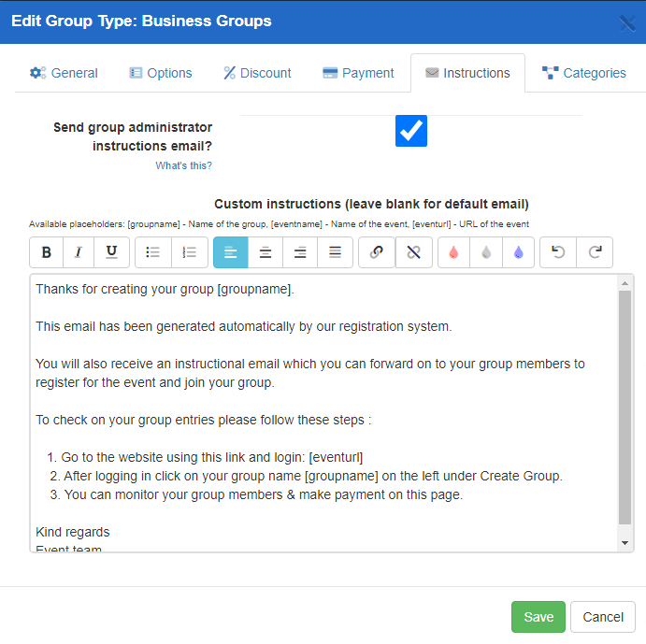Insert a numbered list
The image size is (646, 644).
[x=189, y=252]
